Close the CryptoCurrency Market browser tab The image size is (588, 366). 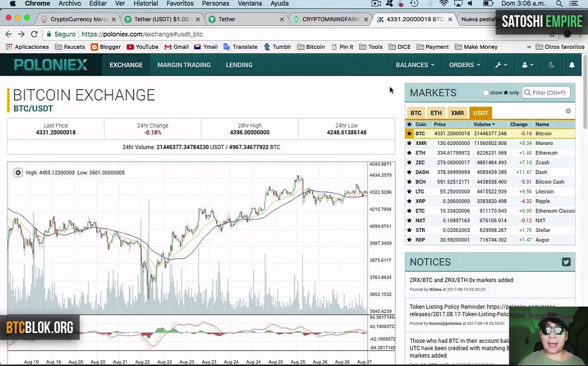114,19
